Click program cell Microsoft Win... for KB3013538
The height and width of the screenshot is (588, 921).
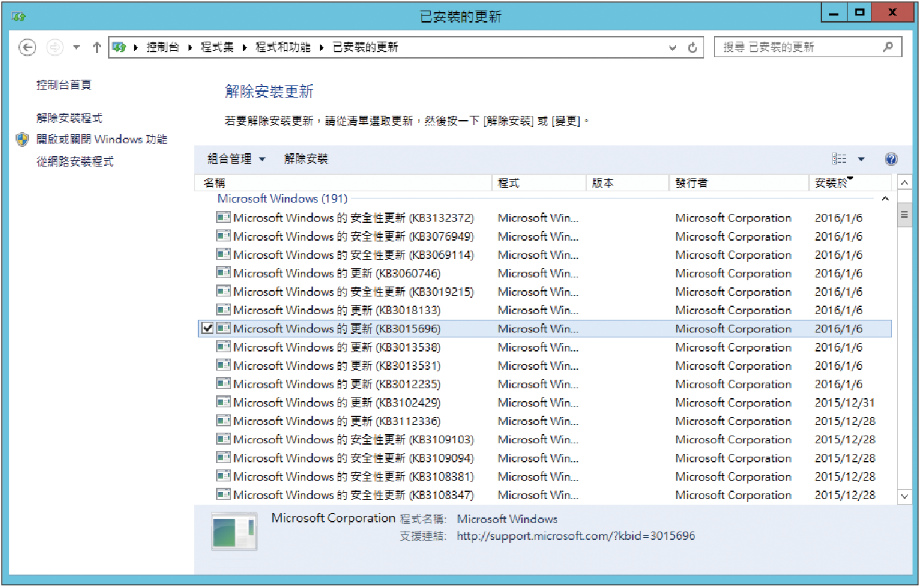[x=538, y=347]
